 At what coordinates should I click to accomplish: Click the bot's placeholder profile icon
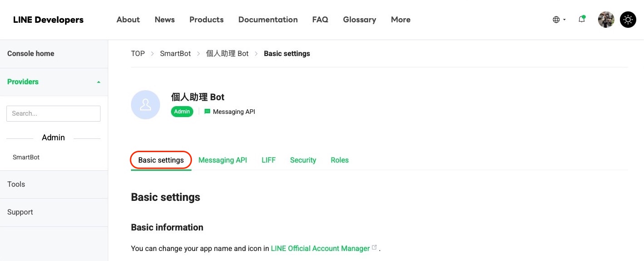tap(146, 105)
